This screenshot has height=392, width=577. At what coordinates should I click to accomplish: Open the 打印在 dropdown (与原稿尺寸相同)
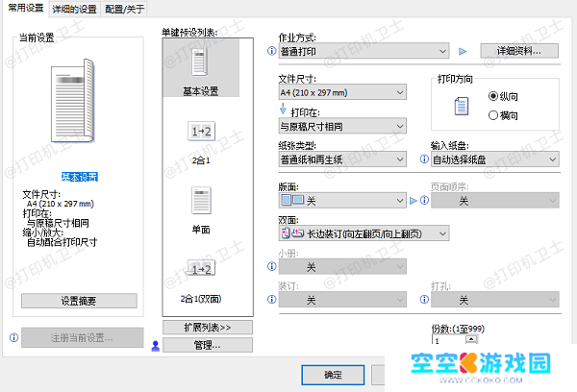(342, 126)
